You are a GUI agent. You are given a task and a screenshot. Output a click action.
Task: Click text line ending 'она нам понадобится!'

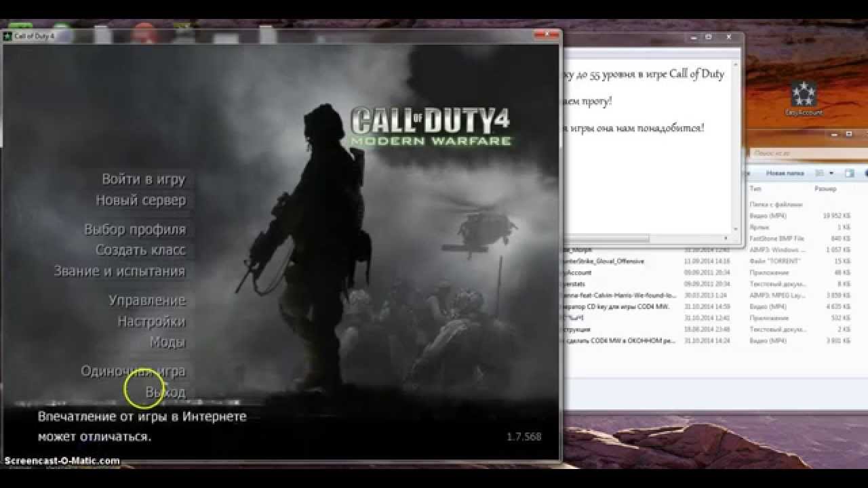[633, 127]
